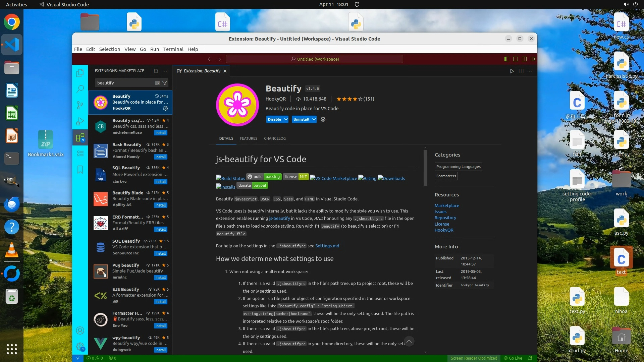
Task: Open the Search view in activity bar
Action: 80,89
